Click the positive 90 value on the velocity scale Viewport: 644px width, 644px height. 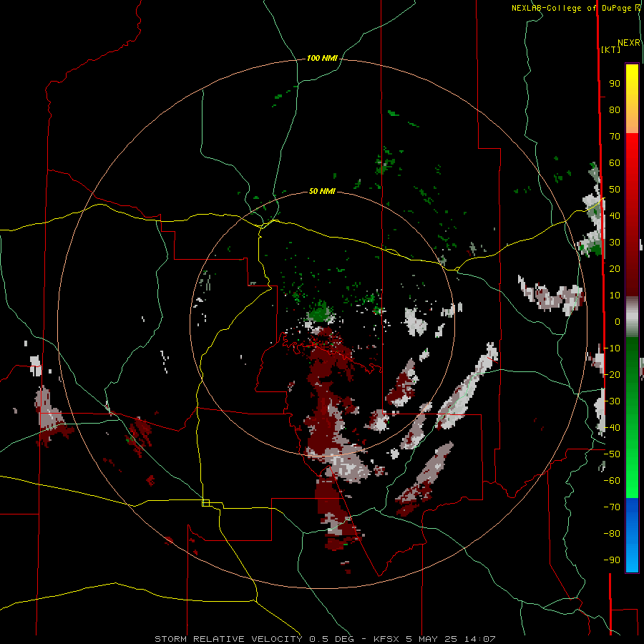[x=615, y=84]
